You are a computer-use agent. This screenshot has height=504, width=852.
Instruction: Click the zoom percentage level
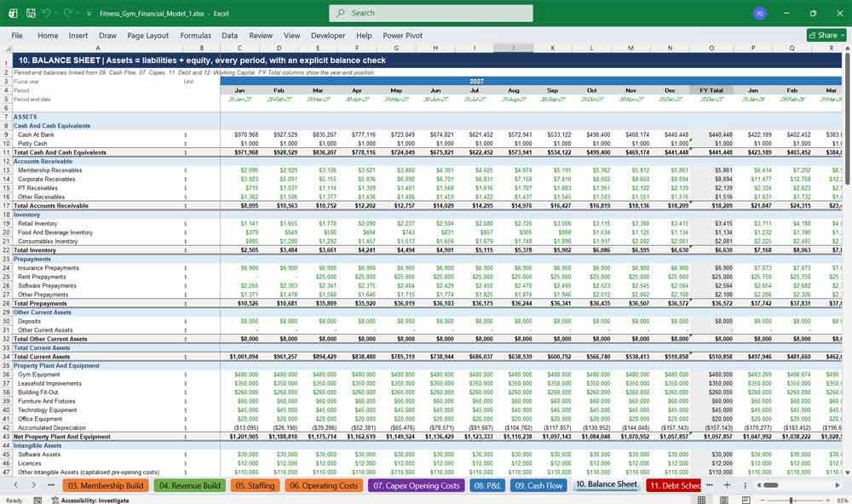pos(843,501)
